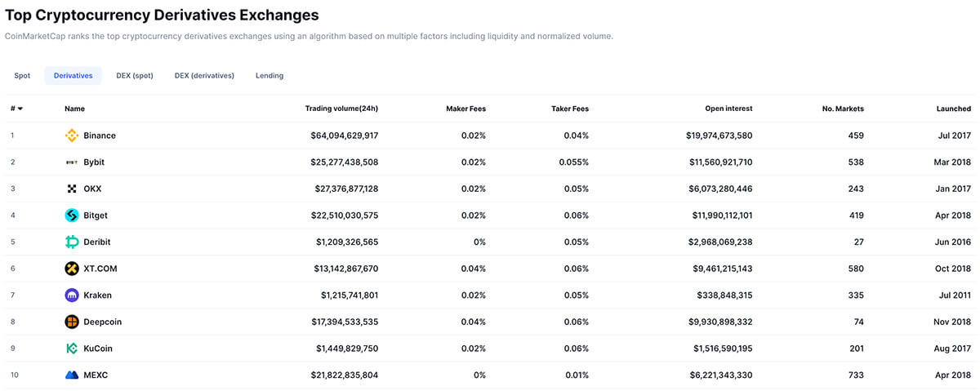The image size is (980, 391).
Task: Click the Kraken logo icon
Action: 72,295
